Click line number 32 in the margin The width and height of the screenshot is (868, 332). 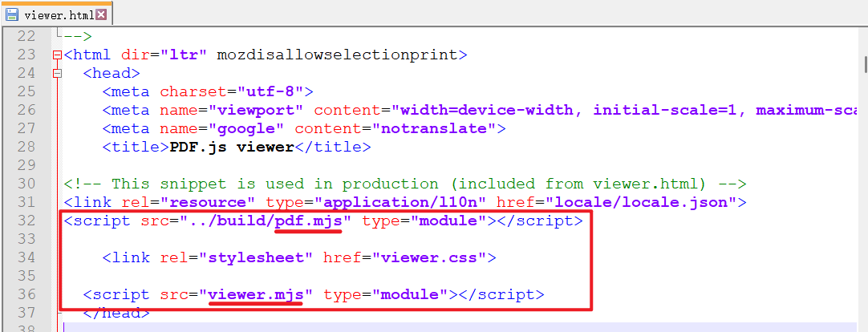26,221
